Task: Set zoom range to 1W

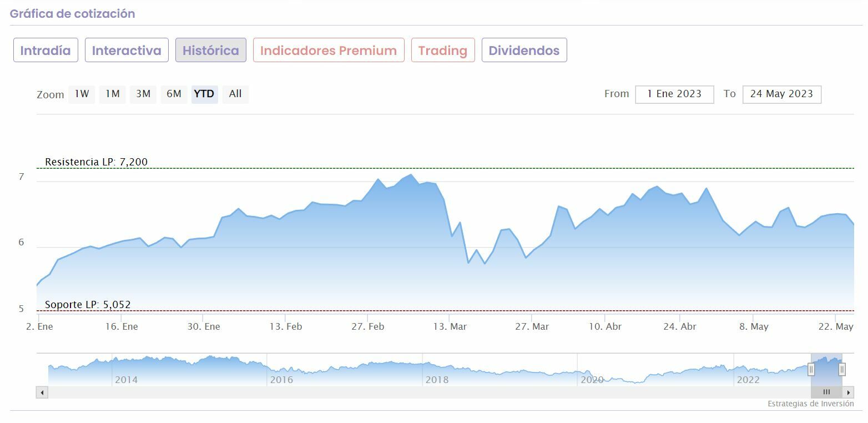Action: coord(82,94)
